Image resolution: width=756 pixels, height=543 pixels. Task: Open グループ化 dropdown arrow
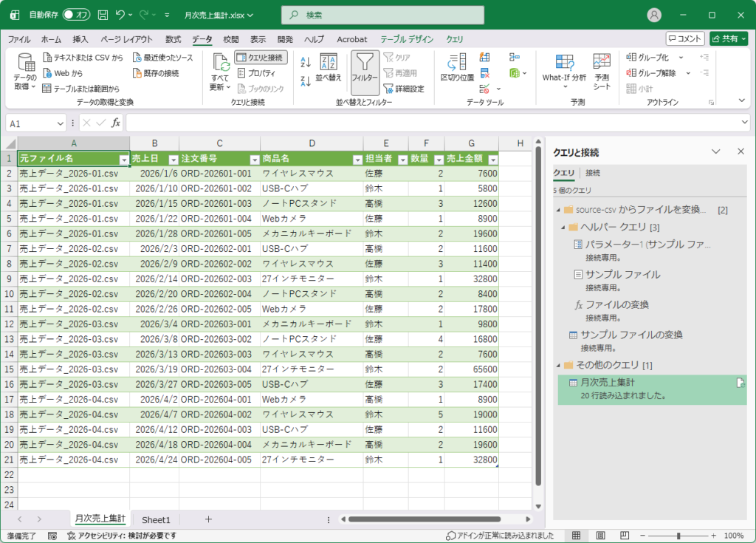tap(681, 58)
